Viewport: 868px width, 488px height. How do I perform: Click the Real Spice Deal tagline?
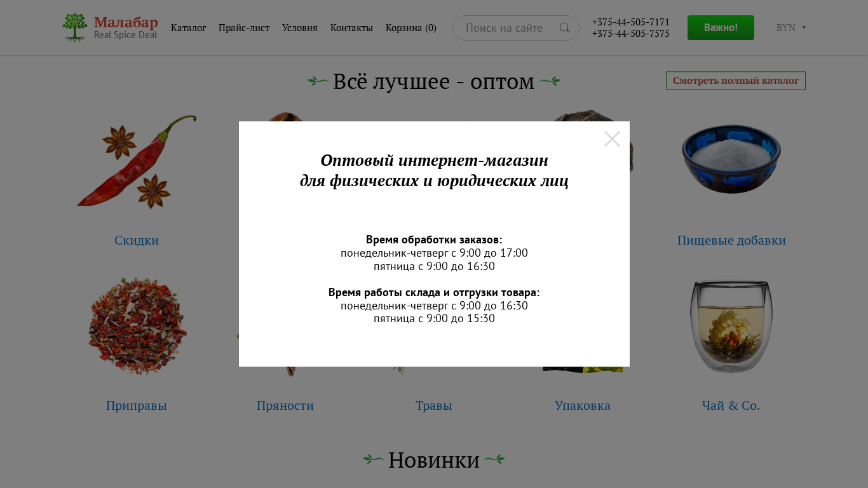[x=126, y=35]
